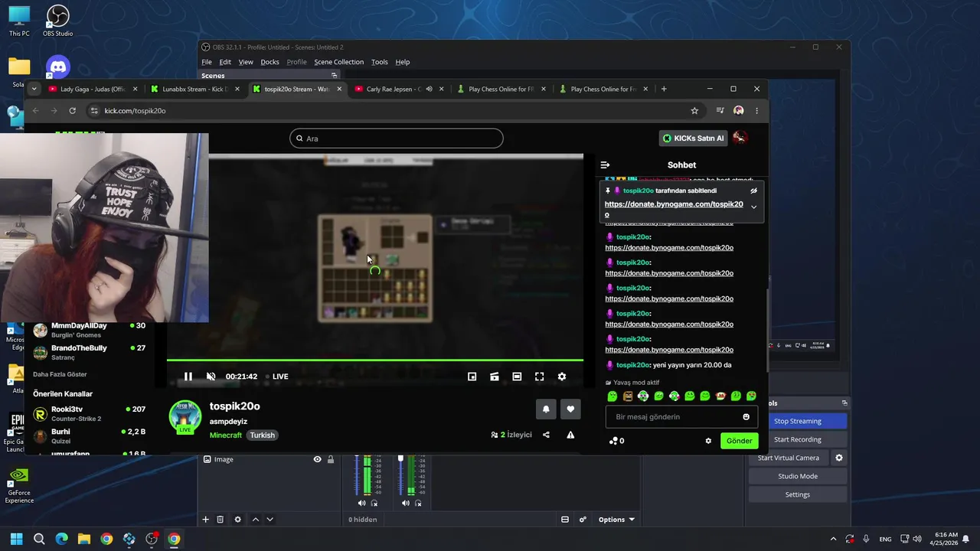The image size is (980, 551).
Task: Bookmark this page with star icon
Action: click(x=694, y=111)
